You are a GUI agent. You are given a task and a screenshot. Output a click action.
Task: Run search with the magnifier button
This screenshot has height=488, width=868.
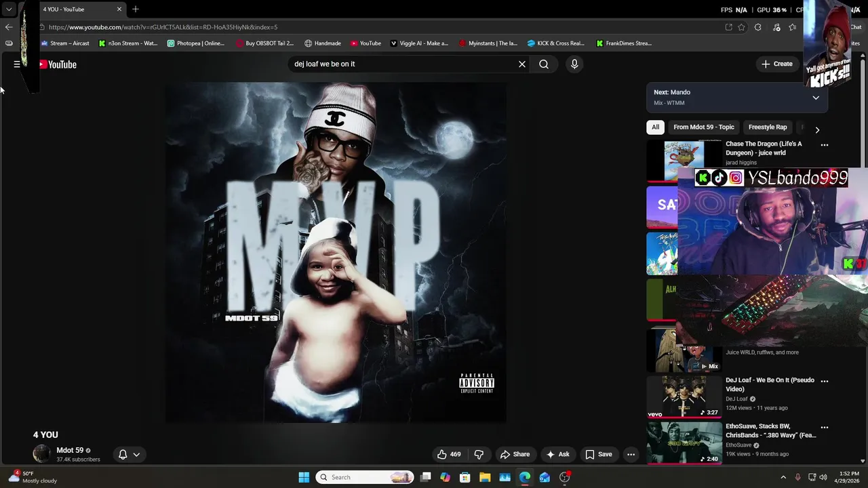coord(544,64)
